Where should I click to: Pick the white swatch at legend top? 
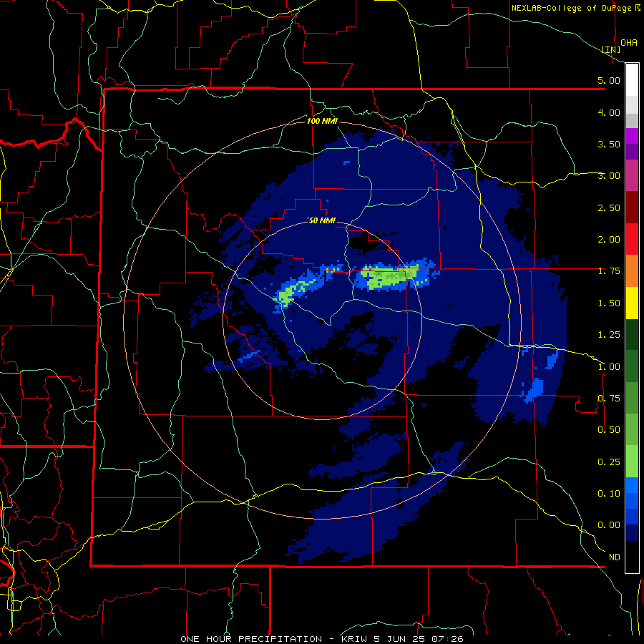[x=632, y=80]
